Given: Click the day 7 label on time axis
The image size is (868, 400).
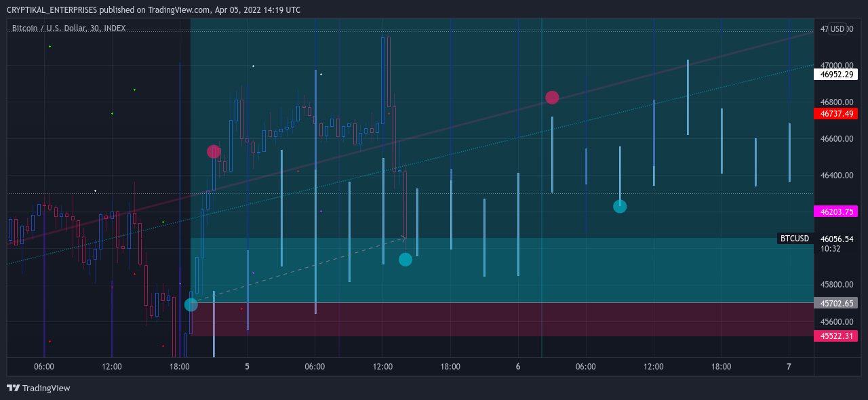Looking at the screenshot, I should [789, 367].
